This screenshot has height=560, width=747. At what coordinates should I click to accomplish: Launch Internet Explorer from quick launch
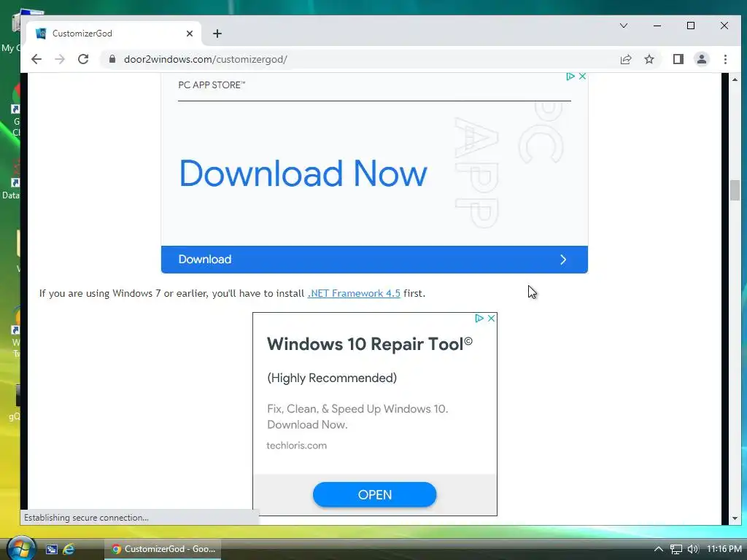[69, 549]
